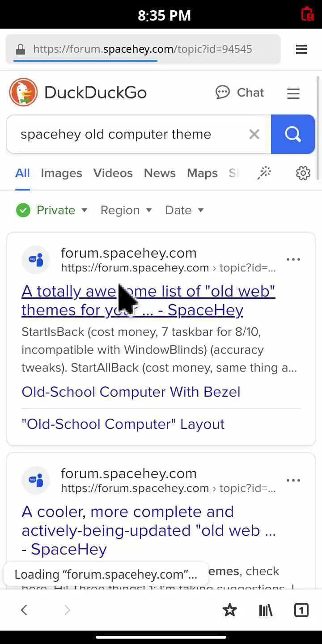Screen dimensions: 322x644
Task: Switch to the Images tab
Action: pos(61,173)
